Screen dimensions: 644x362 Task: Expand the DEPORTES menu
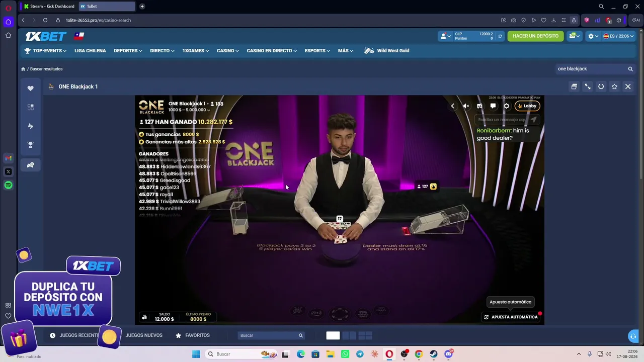(x=128, y=51)
